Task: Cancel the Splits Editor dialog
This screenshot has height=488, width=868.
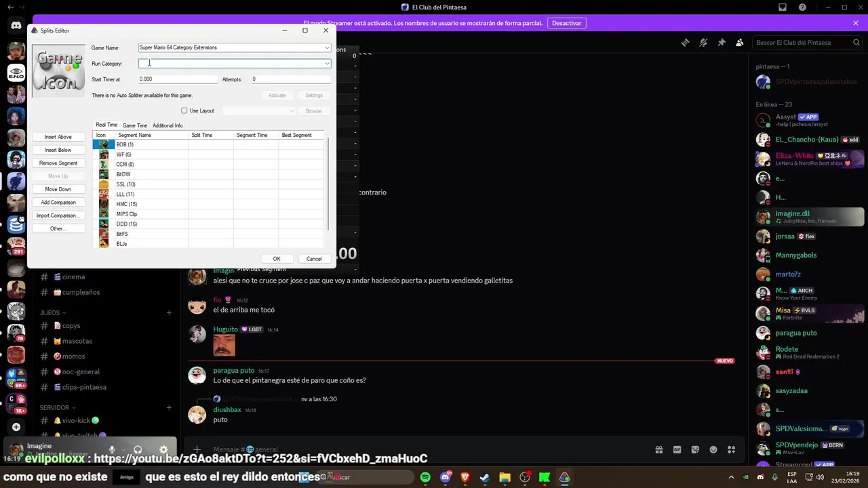Action: (314, 258)
